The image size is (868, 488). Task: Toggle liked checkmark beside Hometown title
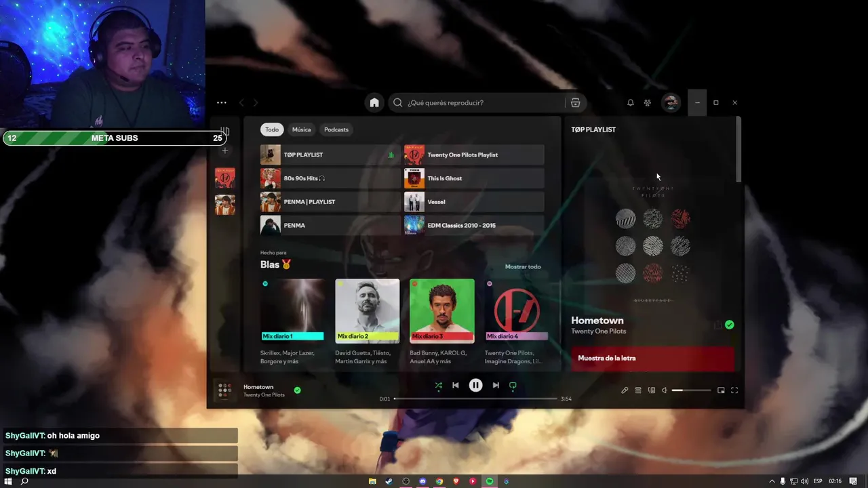(x=729, y=325)
